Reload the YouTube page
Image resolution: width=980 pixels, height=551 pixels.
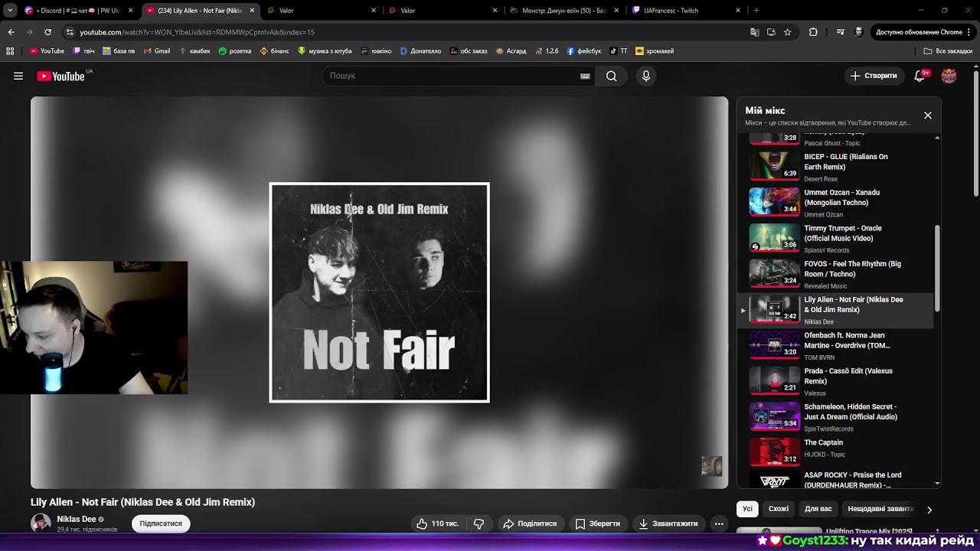tap(47, 32)
